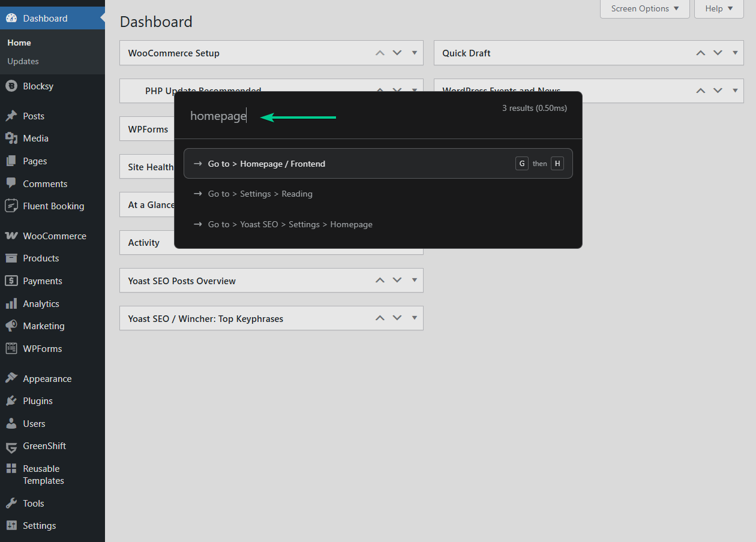Click the WooCommerce logo icon
The width and height of the screenshot is (756, 542).
coord(11,236)
